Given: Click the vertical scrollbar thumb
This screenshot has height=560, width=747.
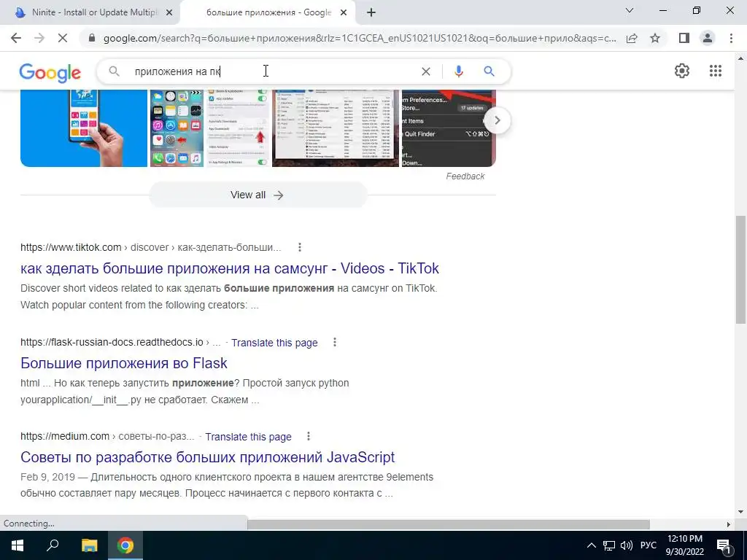Looking at the screenshot, I should coord(741,270).
